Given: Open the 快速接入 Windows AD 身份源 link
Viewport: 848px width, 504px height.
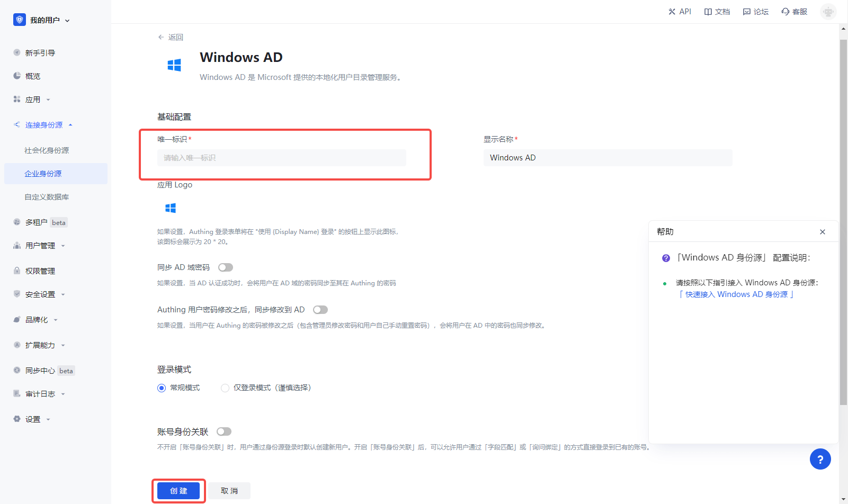Looking at the screenshot, I should pyautogui.click(x=736, y=294).
